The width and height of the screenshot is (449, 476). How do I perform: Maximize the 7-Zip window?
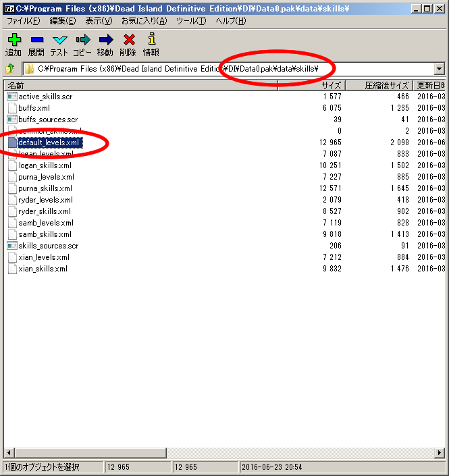click(x=427, y=9)
